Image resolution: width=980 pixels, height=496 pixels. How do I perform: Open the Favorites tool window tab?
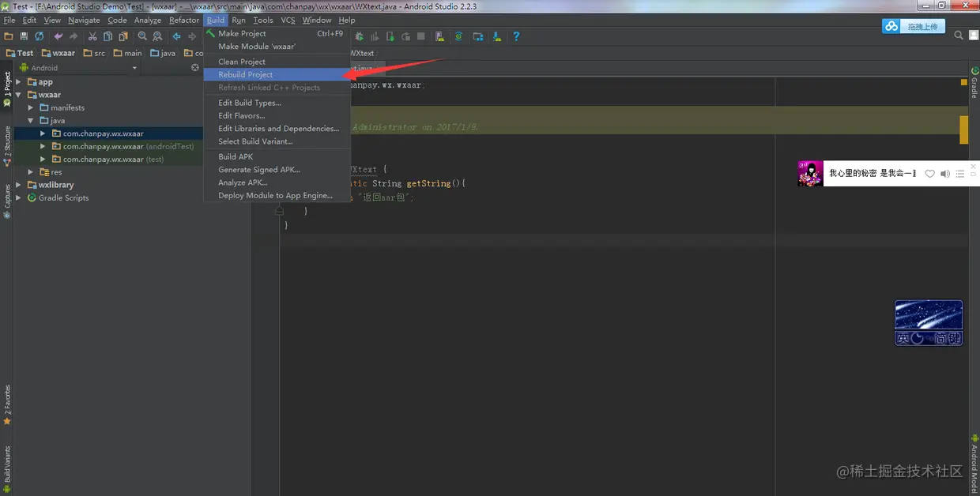[x=7, y=406]
